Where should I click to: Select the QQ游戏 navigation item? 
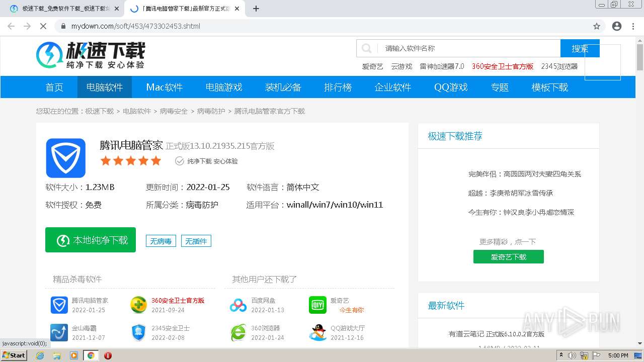(x=451, y=87)
